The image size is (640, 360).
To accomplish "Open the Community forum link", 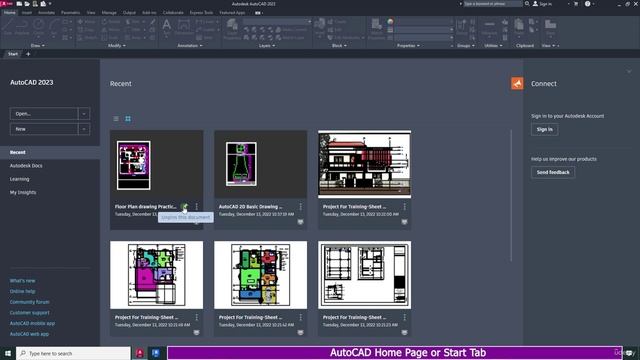I will coord(29,302).
